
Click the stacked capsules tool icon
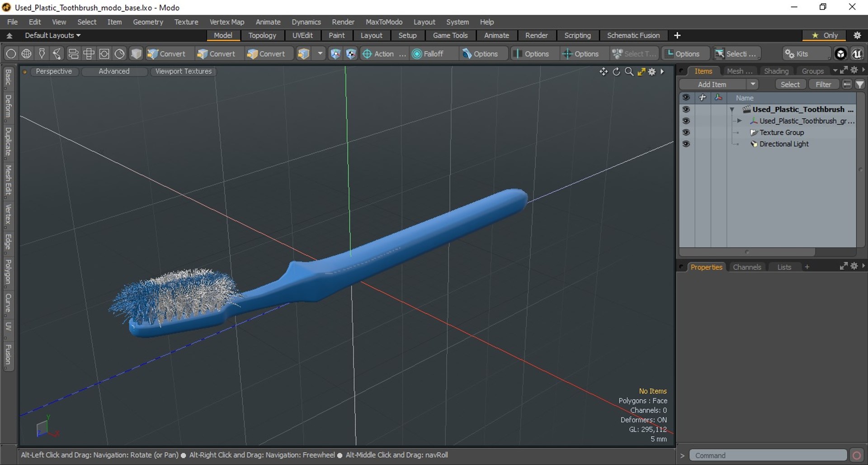point(73,54)
